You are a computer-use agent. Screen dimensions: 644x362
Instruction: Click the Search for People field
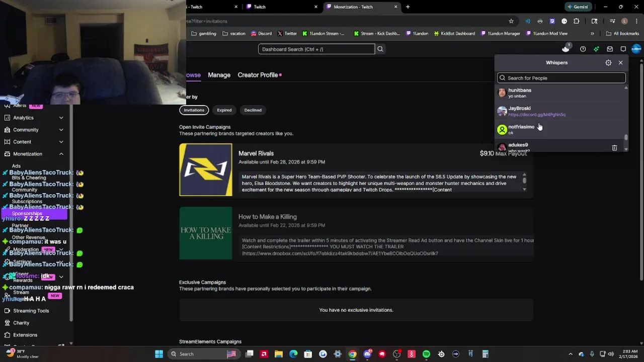pyautogui.click(x=561, y=78)
